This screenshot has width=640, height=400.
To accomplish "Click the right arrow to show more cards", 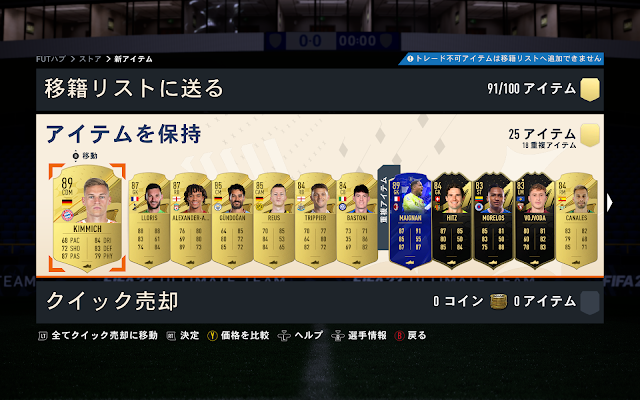I will click(x=610, y=202).
